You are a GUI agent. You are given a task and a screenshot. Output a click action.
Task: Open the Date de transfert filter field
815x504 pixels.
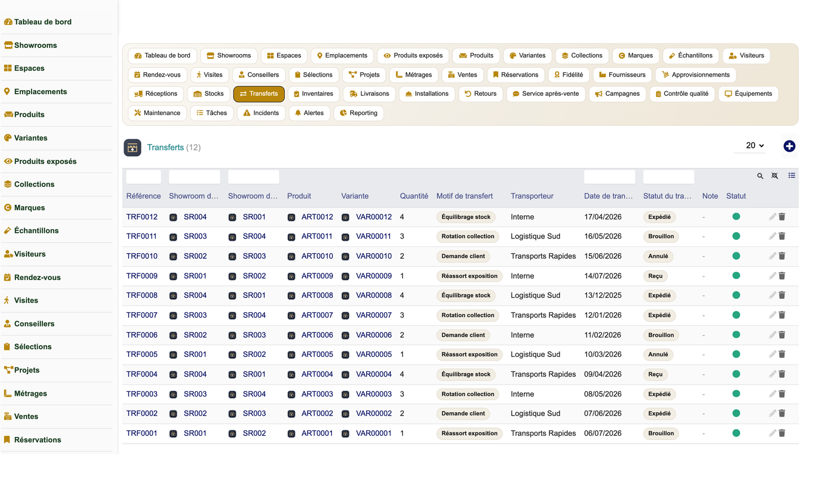[610, 176]
